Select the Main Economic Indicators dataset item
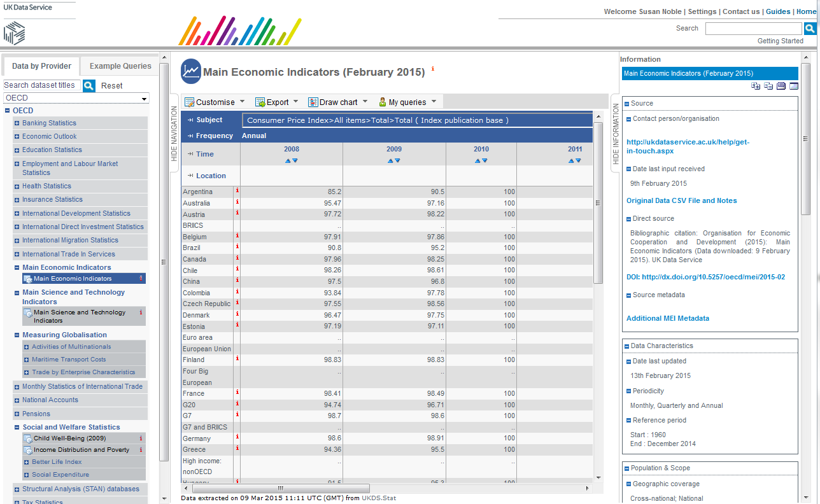This screenshot has height=504, width=820. [x=83, y=279]
